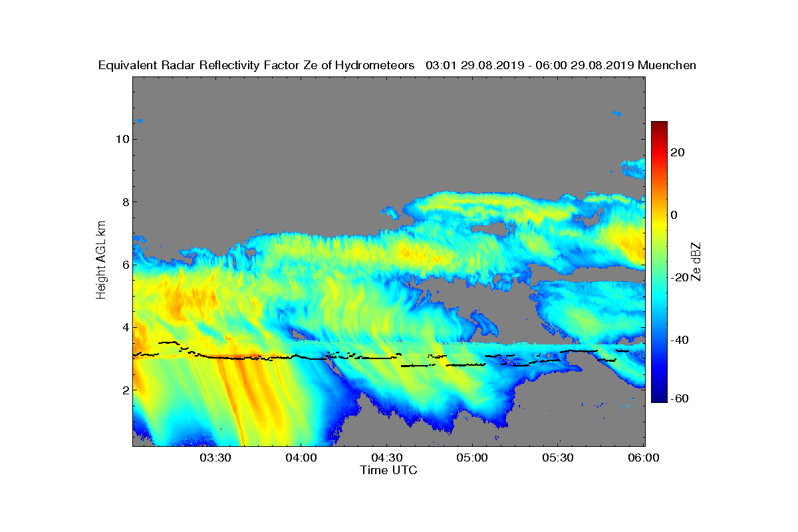The width and height of the screenshot is (798, 532).
Task: Click the plot title text
Action: (397, 65)
